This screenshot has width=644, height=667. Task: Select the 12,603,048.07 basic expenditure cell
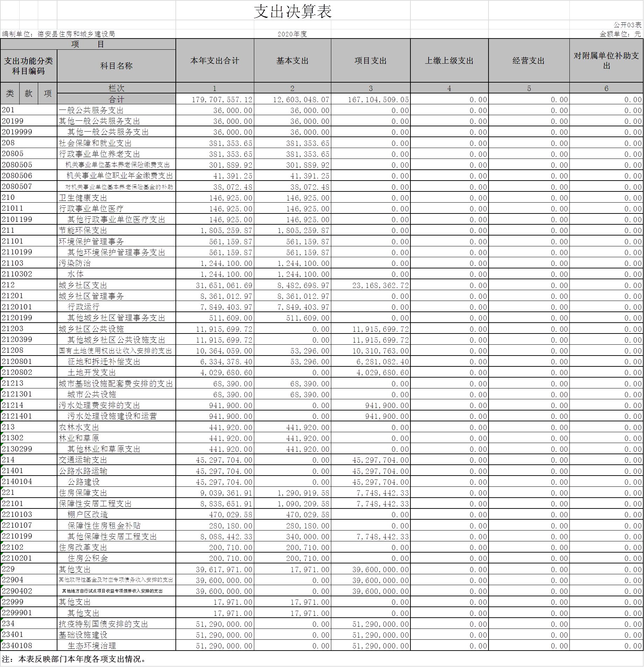point(301,100)
